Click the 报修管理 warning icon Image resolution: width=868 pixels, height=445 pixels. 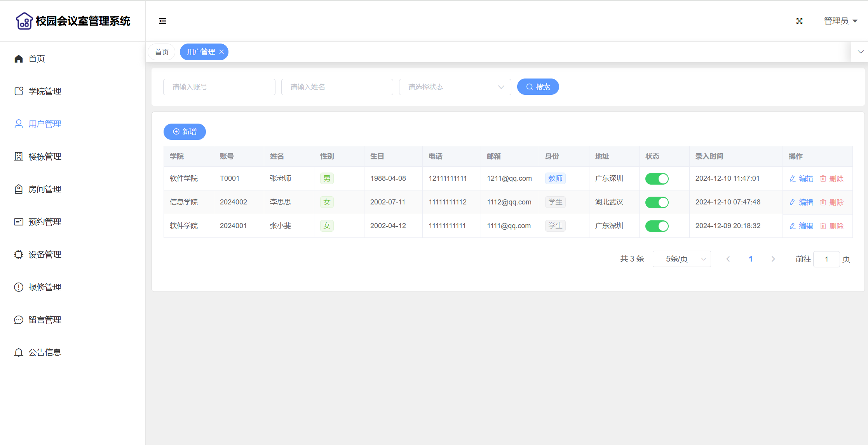(x=19, y=287)
